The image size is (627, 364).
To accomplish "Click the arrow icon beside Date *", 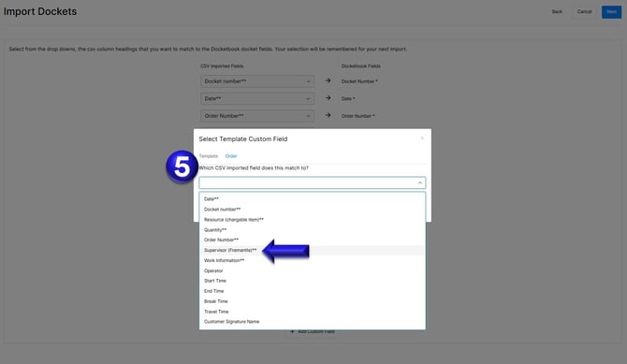I will coord(328,98).
